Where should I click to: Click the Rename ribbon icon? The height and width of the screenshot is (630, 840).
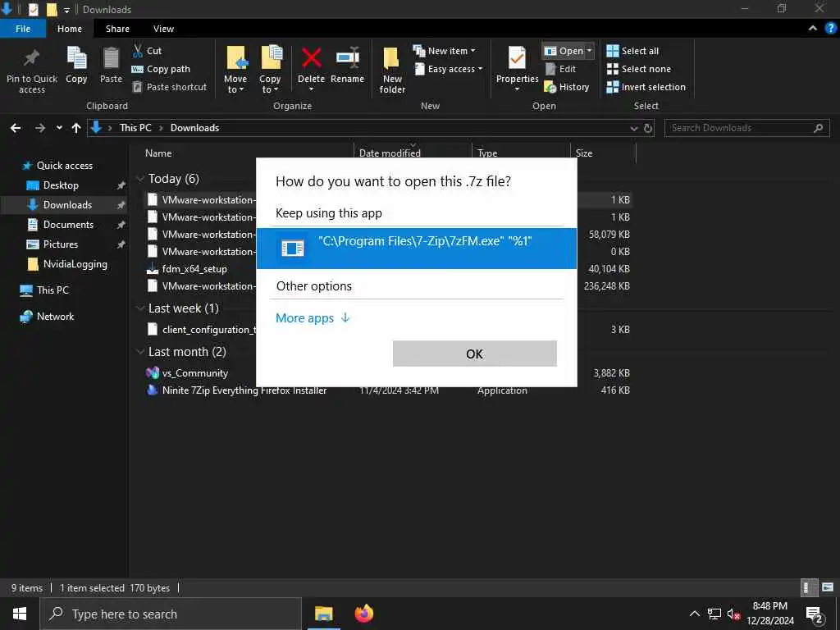pyautogui.click(x=347, y=57)
